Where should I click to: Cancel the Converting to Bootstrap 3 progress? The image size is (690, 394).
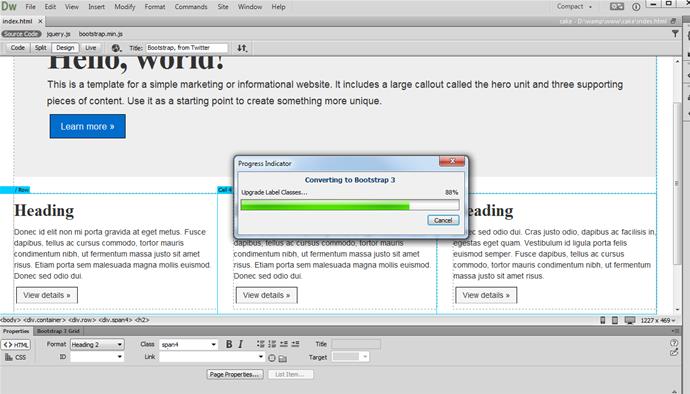pyautogui.click(x=443, y=220)
